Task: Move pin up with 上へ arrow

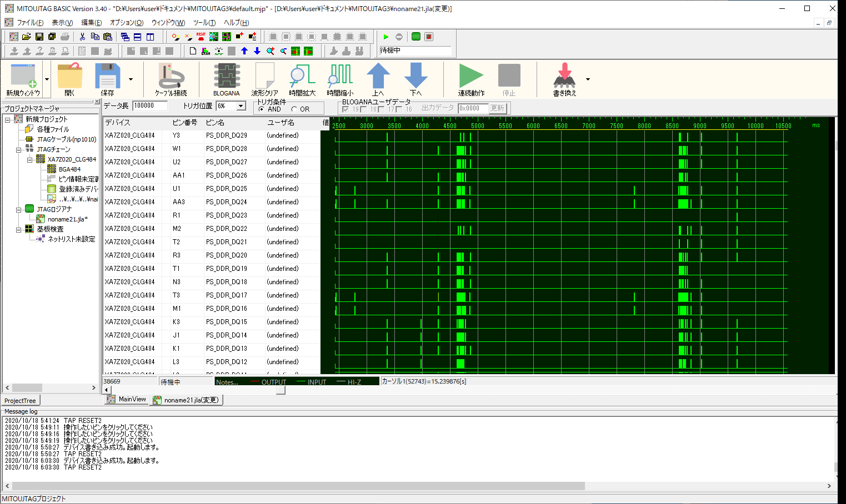Action: (x=378, y=79)
